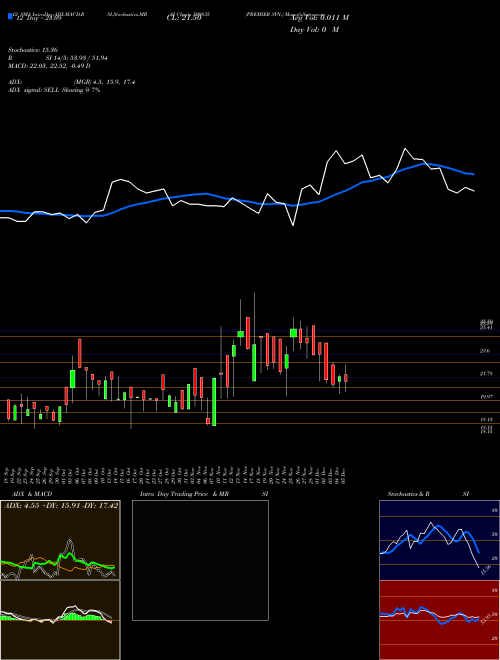
Task: Open the blue Stochastics chart panel
Action: pos(439,540)
